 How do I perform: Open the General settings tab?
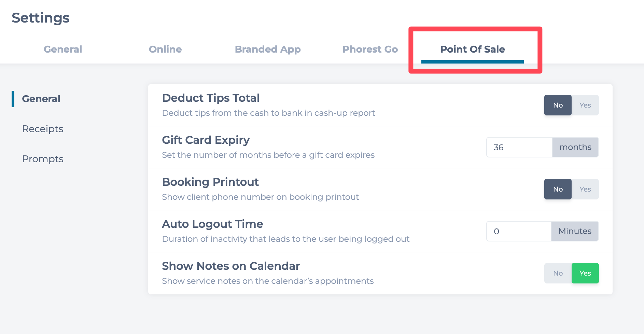(x=63, y=49)
